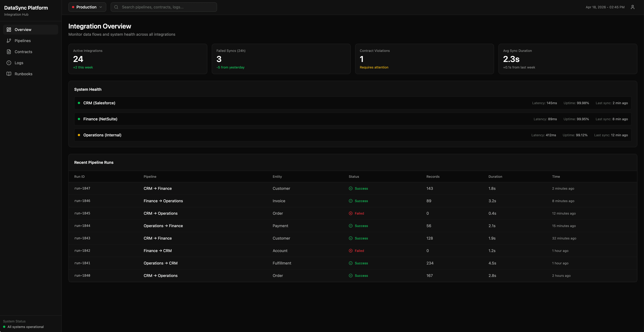Viewport: 644px width, 332px height.
Task: Click the Logs alert-circle icon
Action: pos(9,63)
